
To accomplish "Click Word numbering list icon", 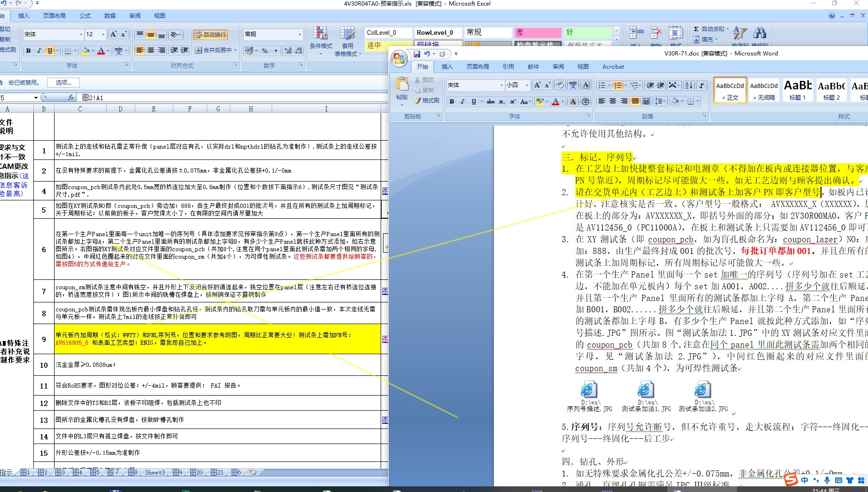I will click(618, 86).
